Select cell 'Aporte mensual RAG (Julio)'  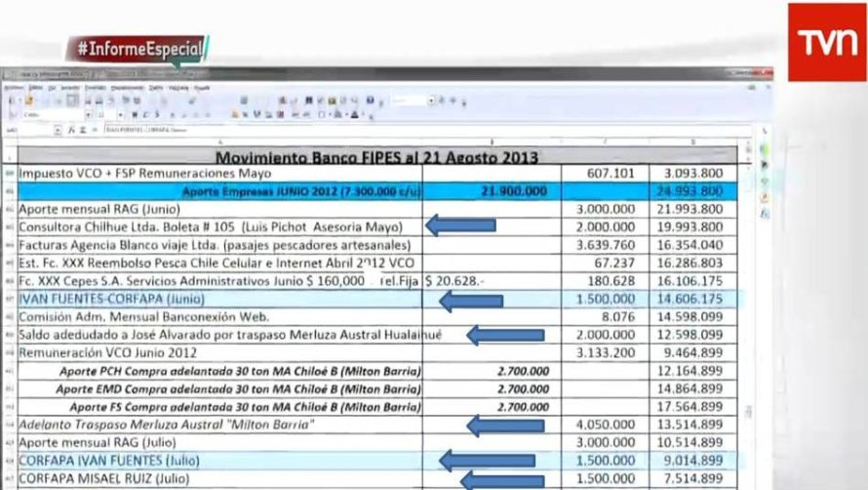219,443
